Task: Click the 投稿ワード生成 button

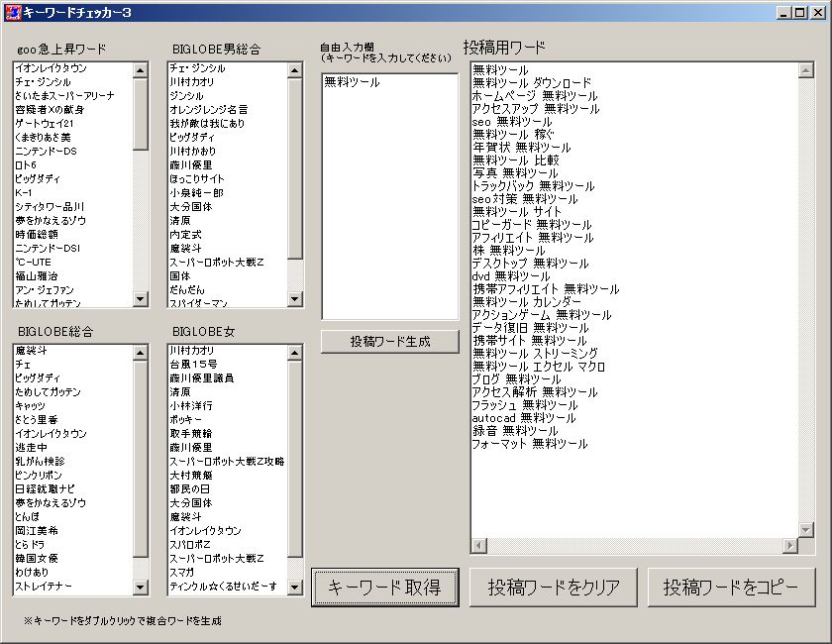Action: click(390, 342)
